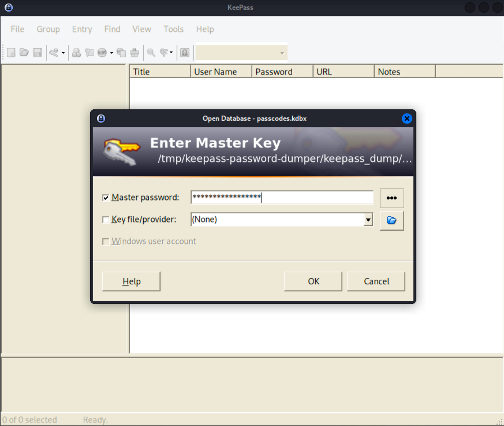Click the 'Ready.' status bar text
This screenshot has height=426, width=504.
(95, 420)
